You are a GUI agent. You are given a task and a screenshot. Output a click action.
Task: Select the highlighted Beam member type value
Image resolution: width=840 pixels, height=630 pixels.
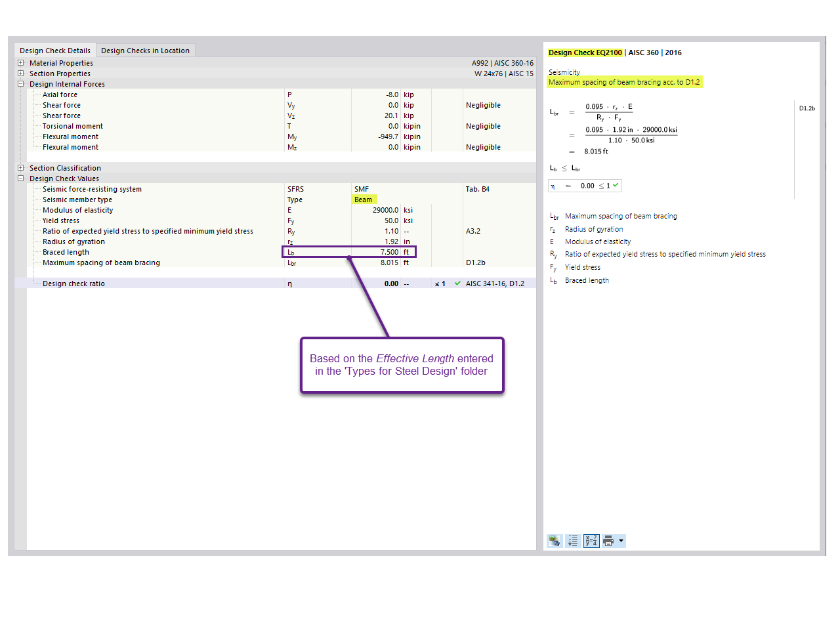point(364,199)
